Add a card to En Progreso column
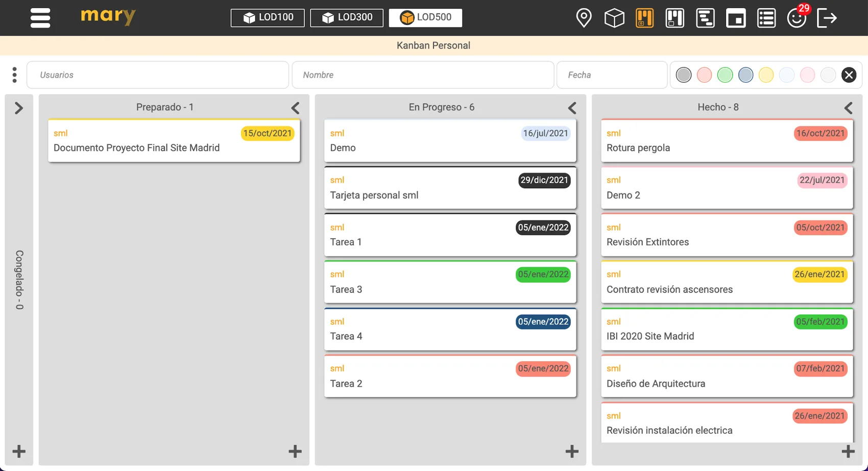Viewport: 868px width, 471px height. [572, 451]
